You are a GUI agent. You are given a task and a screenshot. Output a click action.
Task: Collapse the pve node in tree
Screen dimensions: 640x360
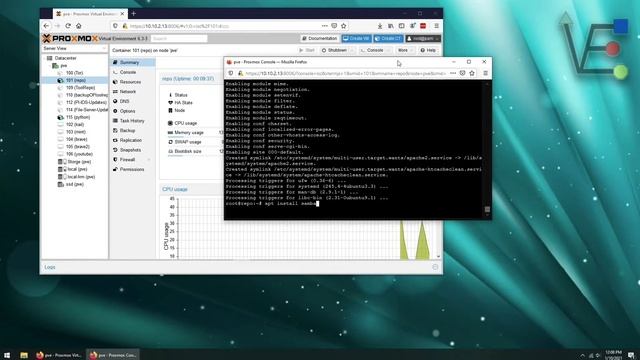click(x=51, y=66)
